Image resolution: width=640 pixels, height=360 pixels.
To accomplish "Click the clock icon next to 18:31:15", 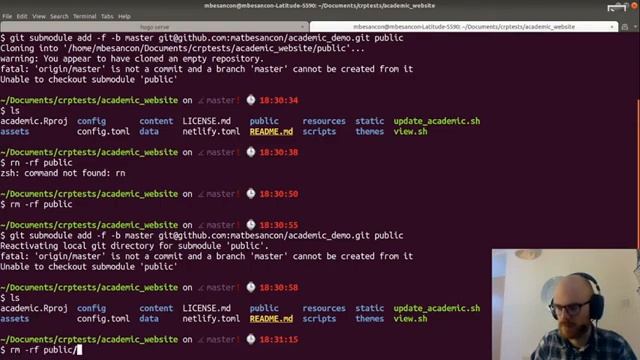I will 251,339.
